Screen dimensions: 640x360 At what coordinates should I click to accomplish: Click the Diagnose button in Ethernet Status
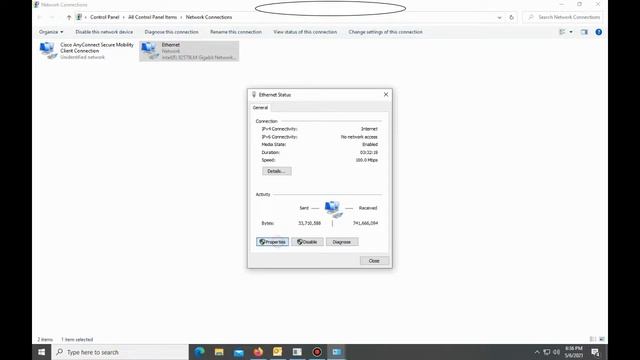[x=342, y=242]
